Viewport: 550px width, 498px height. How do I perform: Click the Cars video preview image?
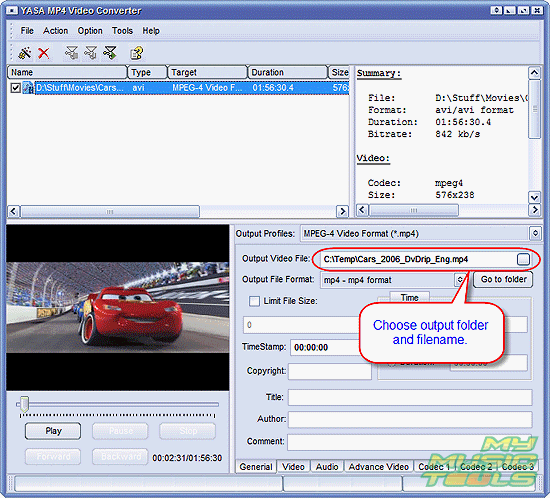(118, 308)
